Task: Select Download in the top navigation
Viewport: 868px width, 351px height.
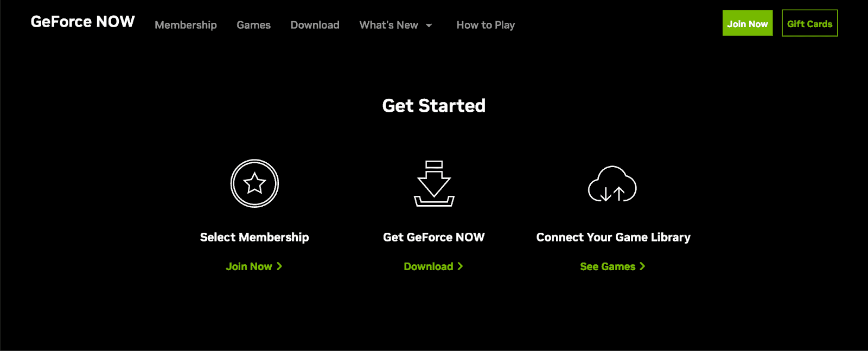Action: [x=315, y=25]
